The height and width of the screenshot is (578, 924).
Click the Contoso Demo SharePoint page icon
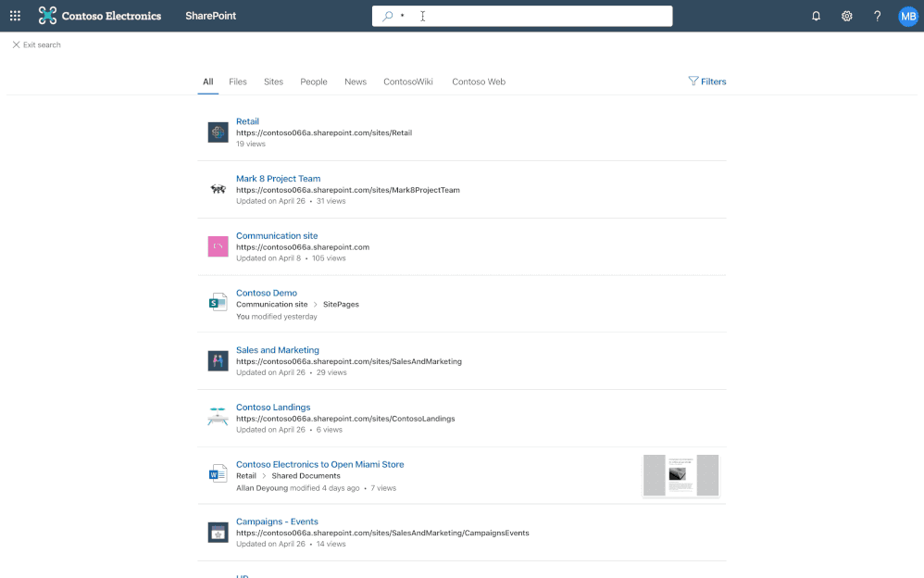point(218,303)
